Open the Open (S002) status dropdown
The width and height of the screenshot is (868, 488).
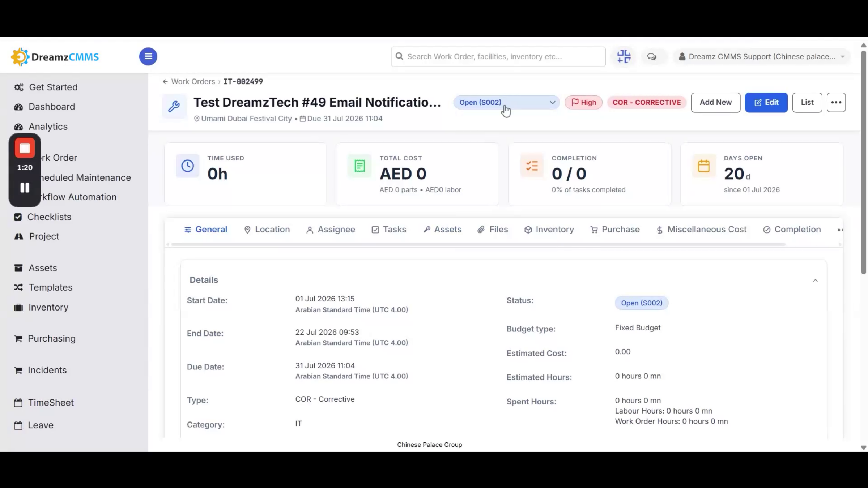pos(507,102)
